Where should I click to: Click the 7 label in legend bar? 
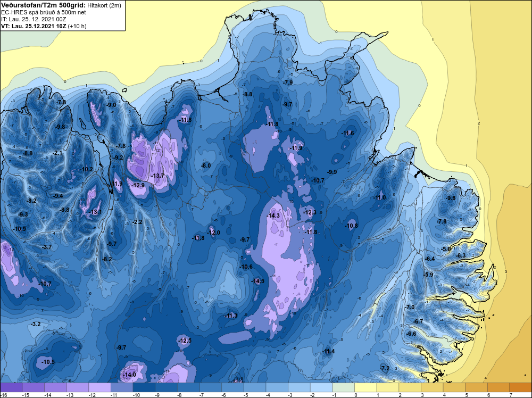tap(510, 395)
